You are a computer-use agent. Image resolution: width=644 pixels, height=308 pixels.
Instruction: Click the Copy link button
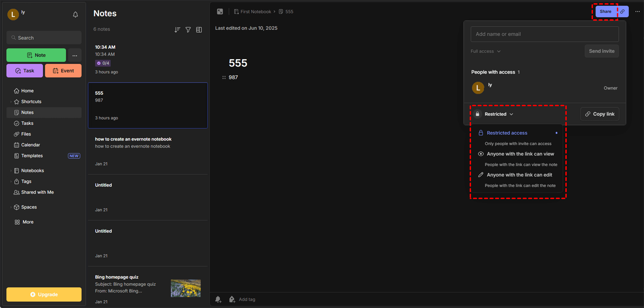(600, 114)
